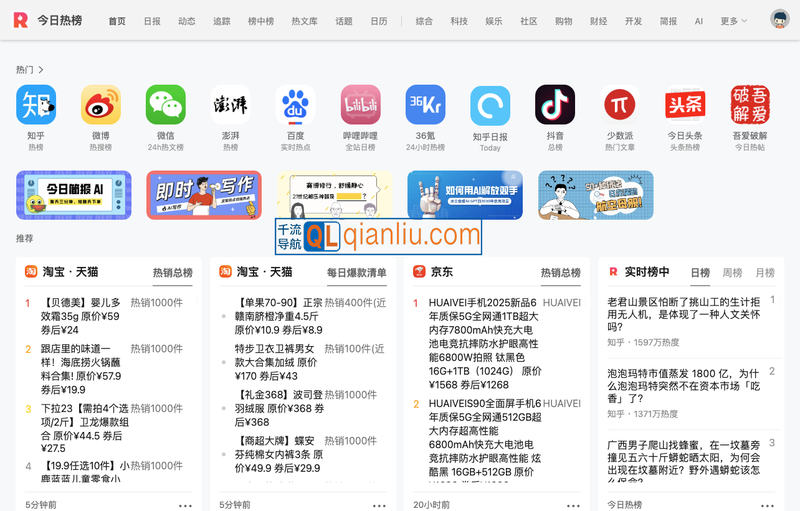Open the 吾爱破解 今日热帖 icon

(750, 105)
